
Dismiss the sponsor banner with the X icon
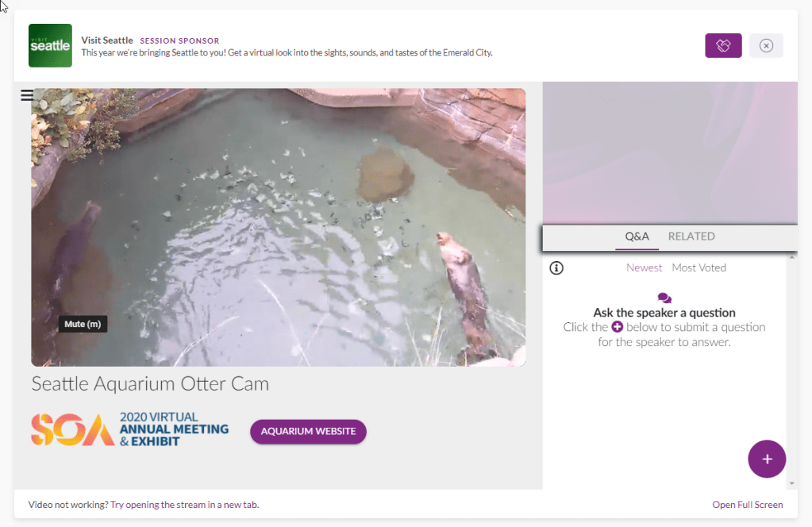[x=766, y=46]
